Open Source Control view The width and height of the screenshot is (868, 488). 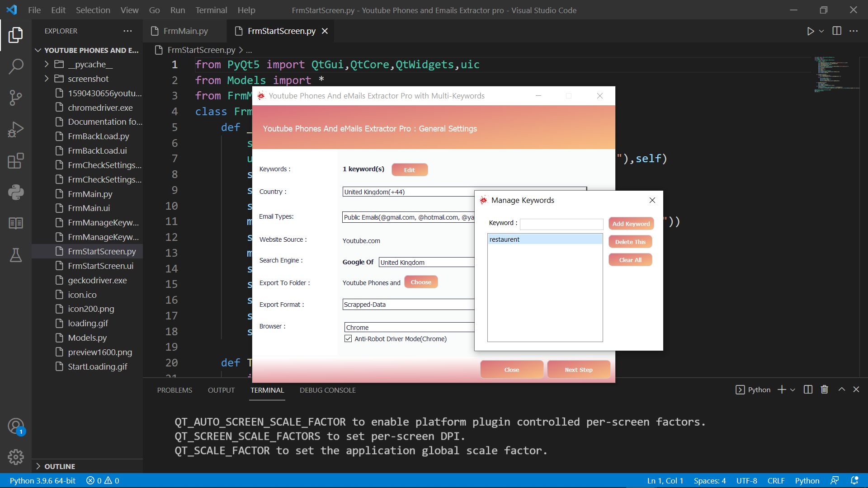click(x=16, y=98)
